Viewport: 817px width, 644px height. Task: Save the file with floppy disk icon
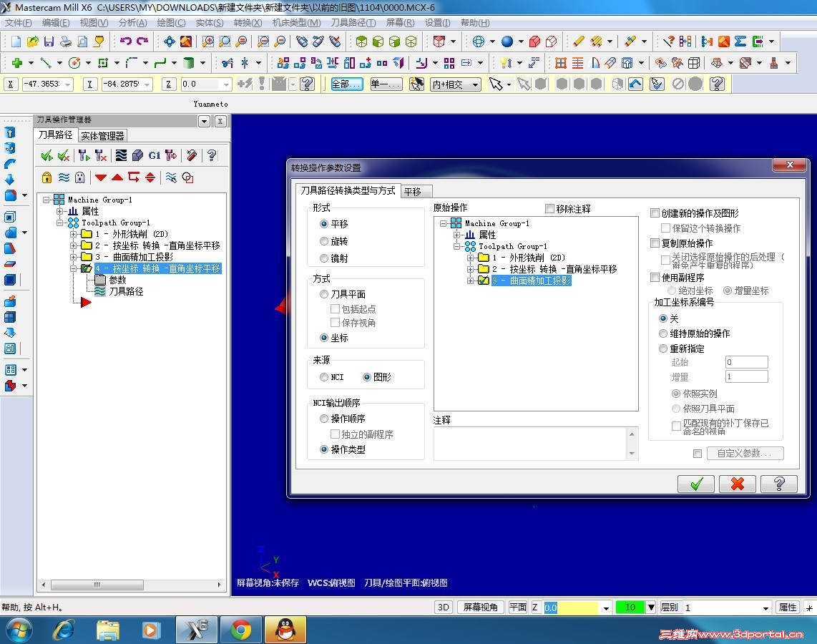(x=49, y=42)
